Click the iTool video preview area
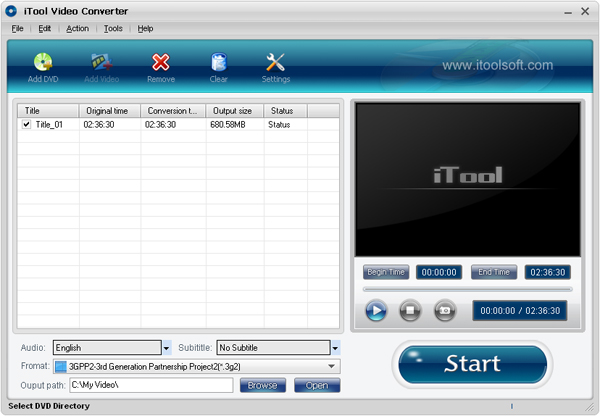 coord(468,179)
